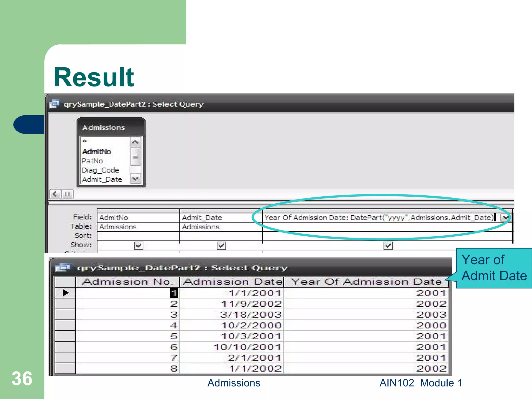This screenshot has height=399, width=532.
Task: Click the Table cell under the Admit_Date column
Action: (x=221, y=227)
